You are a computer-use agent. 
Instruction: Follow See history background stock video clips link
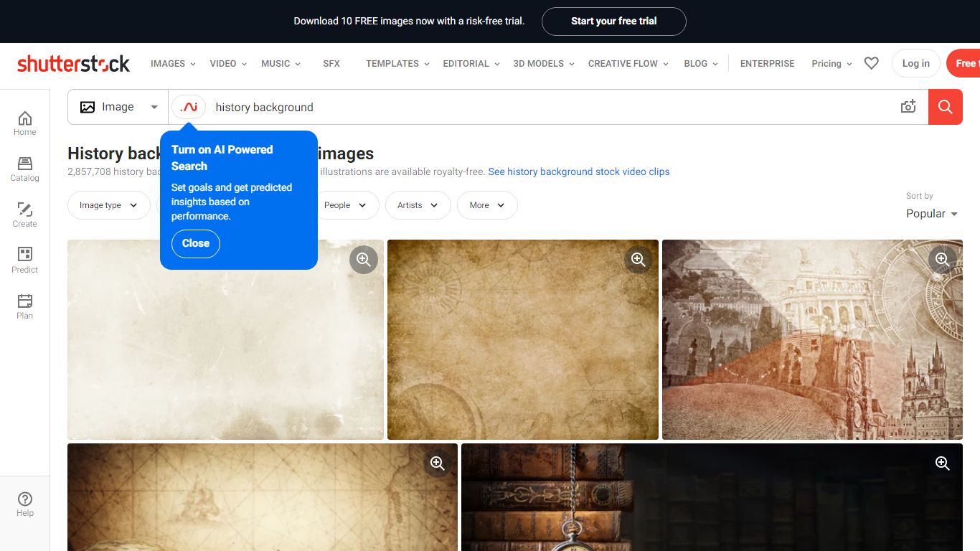(x=579, y=172)
